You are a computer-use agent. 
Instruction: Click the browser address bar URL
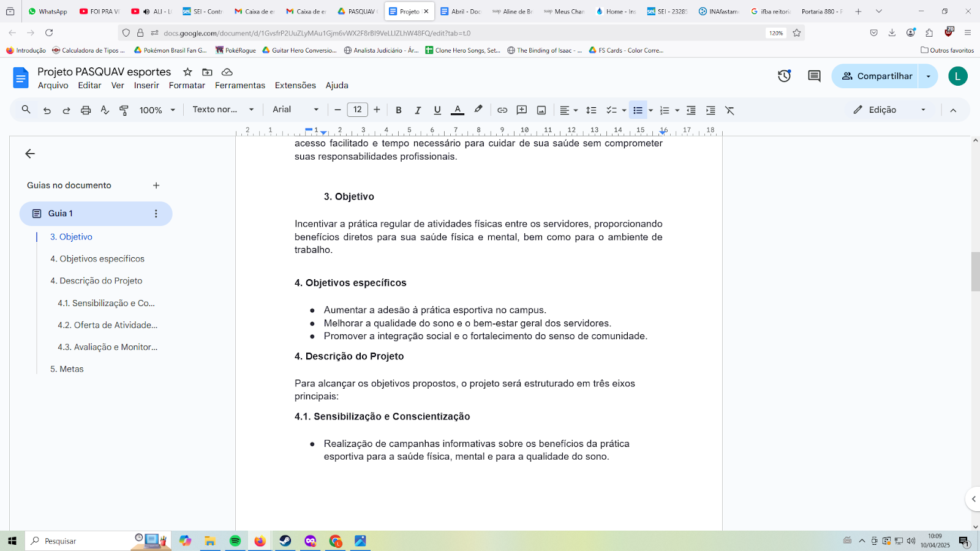[317, 33]
